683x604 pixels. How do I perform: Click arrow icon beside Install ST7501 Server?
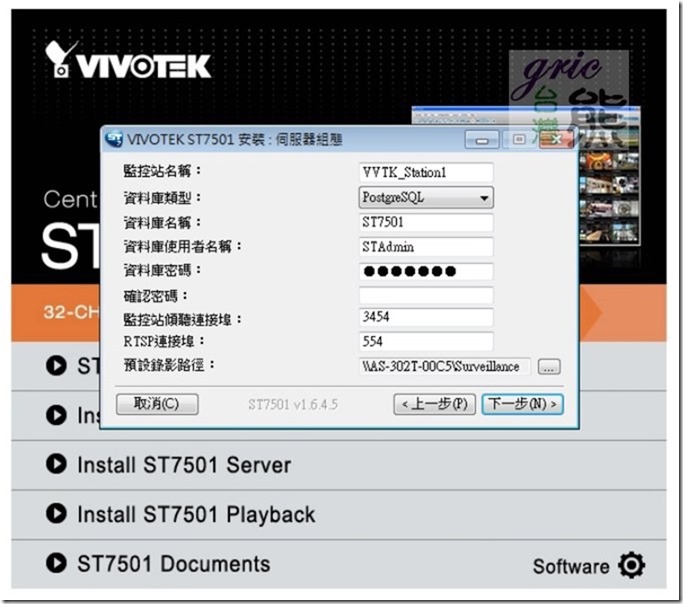[x=56, y=464]
